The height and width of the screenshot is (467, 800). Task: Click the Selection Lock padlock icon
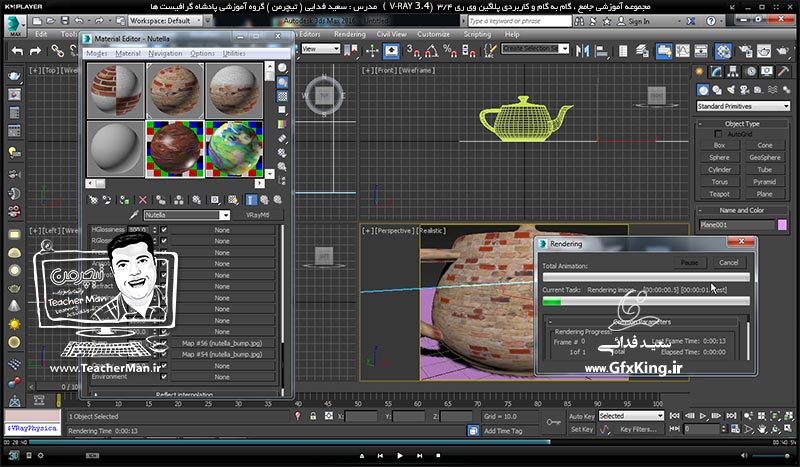pos(313,416)
